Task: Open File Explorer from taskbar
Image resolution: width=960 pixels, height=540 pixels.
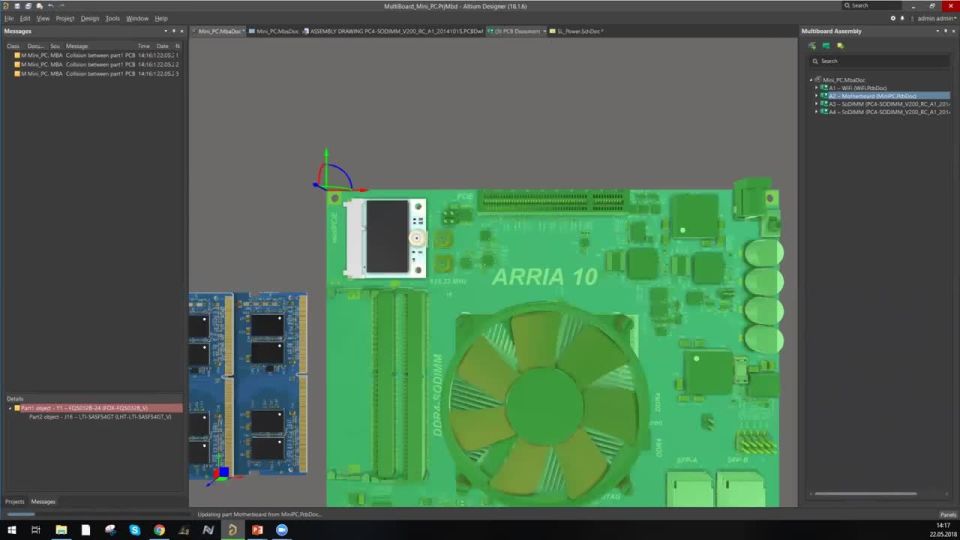Action: [61, 530]
